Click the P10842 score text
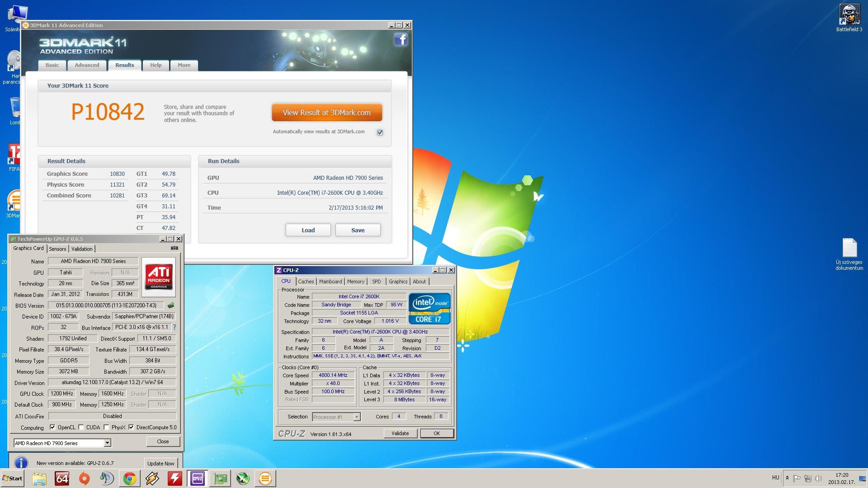Viewport: 868px width, 488px height. 108,112
